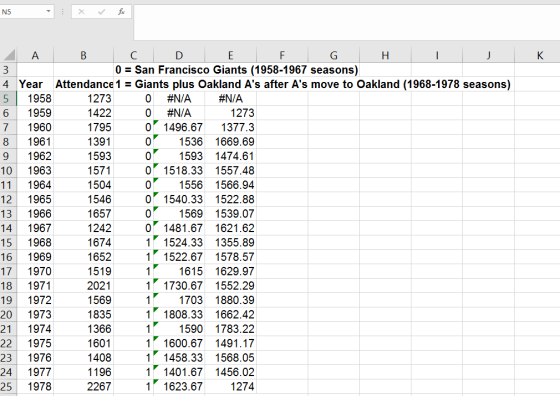The image size is (560, 396).
Task: Open the Insert Function fx dialog
Action: click(121, 12)
